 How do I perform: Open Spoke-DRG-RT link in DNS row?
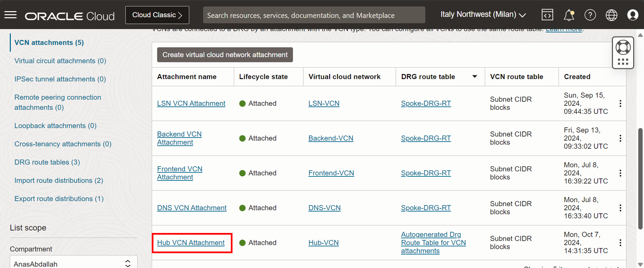pyautogui.click(x=426, y=208)
